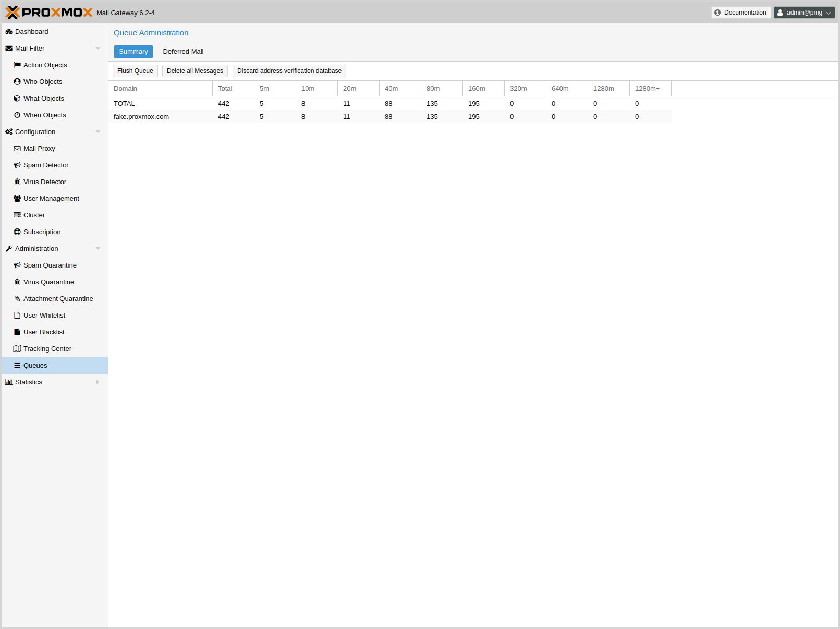
Task: Click the Dashboard gauge icon
Action: tap(9, 32)
